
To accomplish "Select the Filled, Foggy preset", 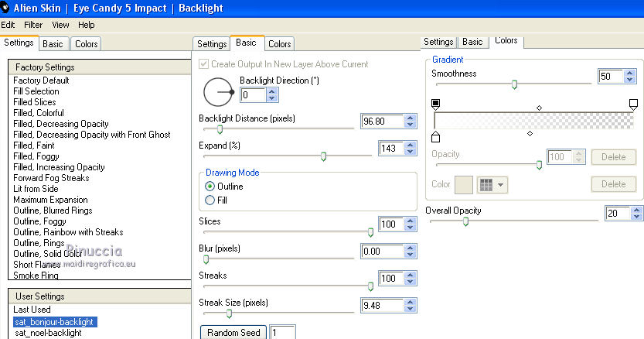I will (36, 156).
